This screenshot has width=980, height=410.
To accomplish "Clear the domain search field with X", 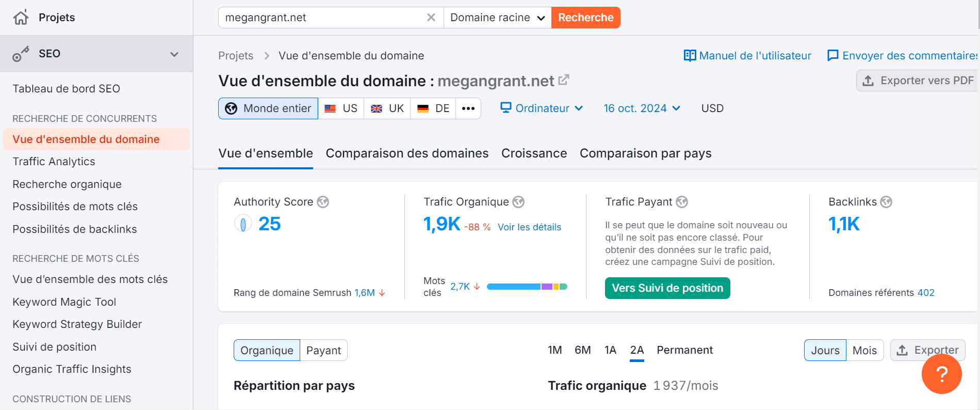I will click(431, 18).
